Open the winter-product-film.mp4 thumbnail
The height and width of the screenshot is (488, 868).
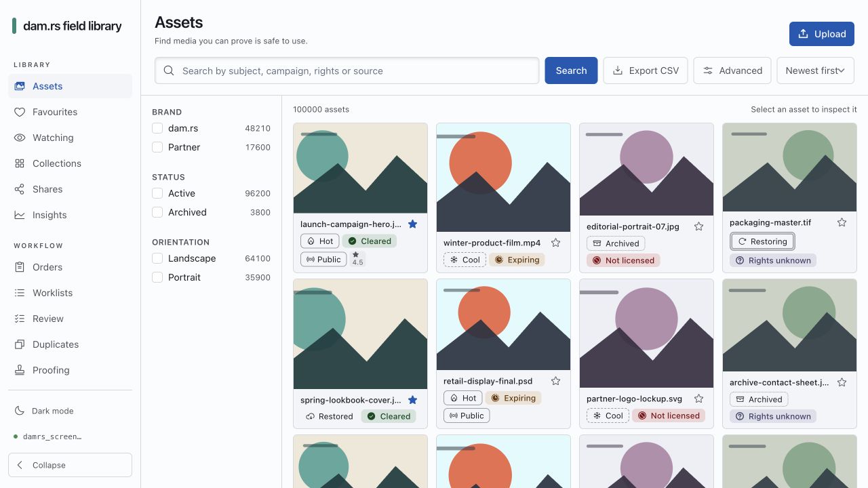click(x=503, y=178)
